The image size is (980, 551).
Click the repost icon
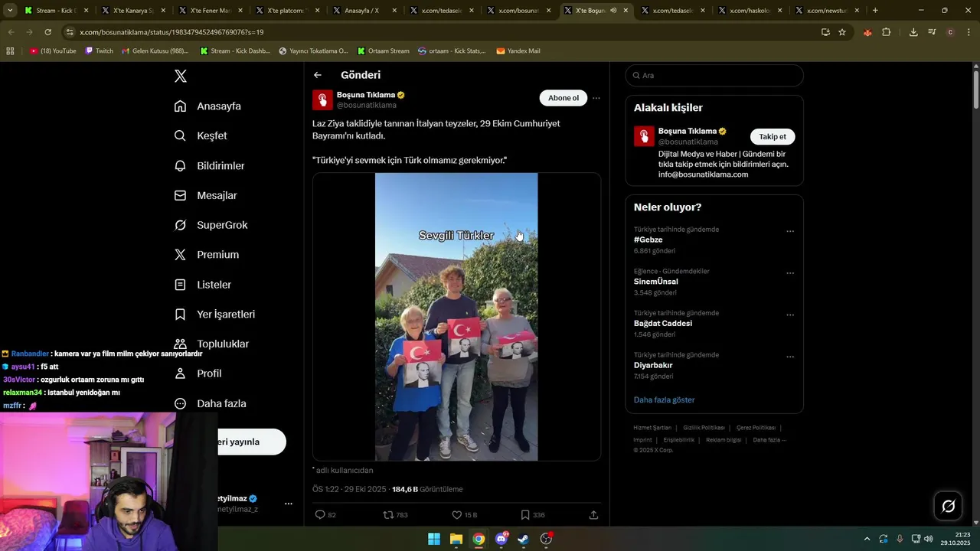coord(388,515)
